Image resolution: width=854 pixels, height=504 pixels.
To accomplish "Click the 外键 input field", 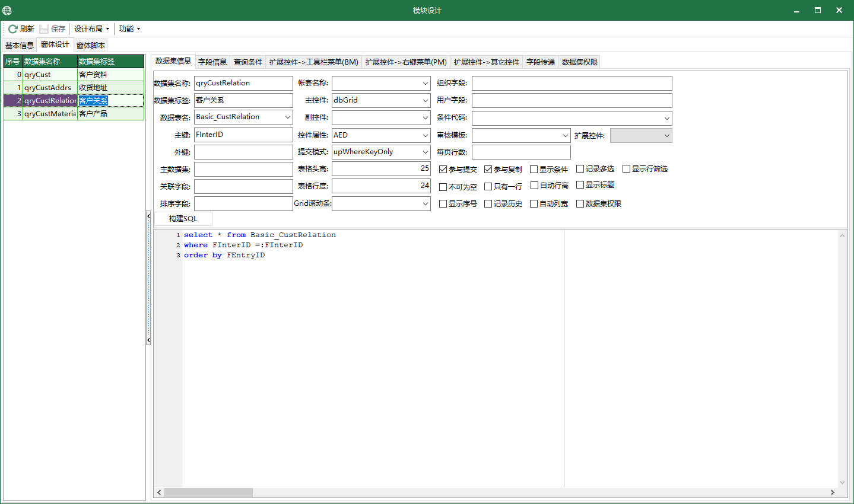I will click(243, 152).
